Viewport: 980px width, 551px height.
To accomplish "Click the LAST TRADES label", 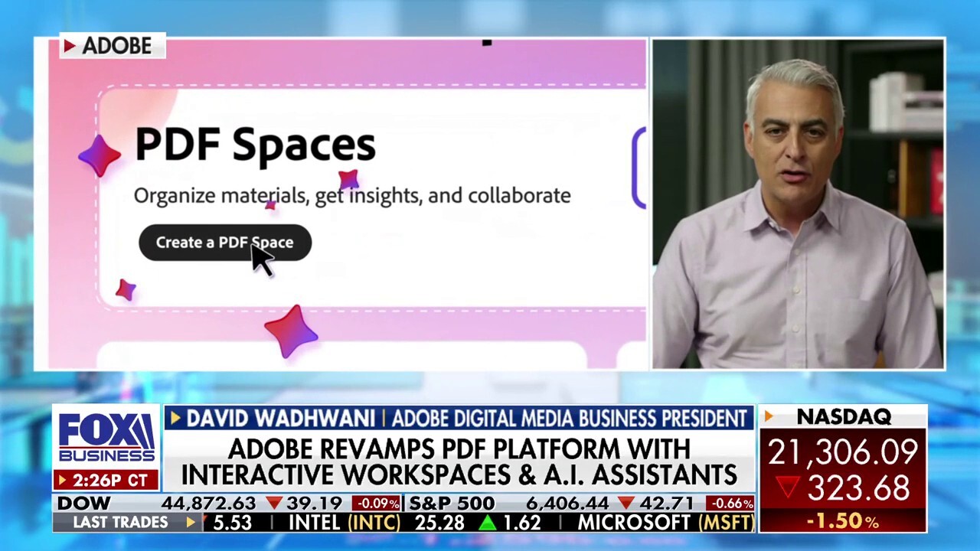I will pyautogui.click(x=120, y=523).
